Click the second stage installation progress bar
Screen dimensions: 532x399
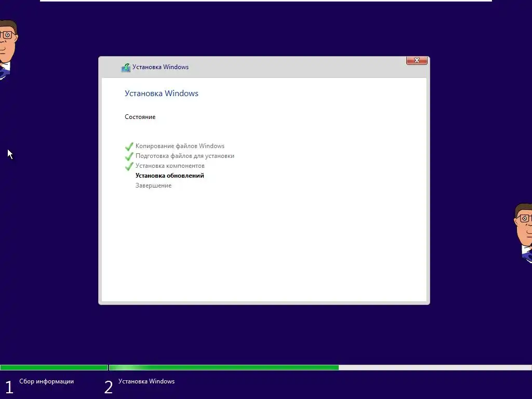[320, 367]
